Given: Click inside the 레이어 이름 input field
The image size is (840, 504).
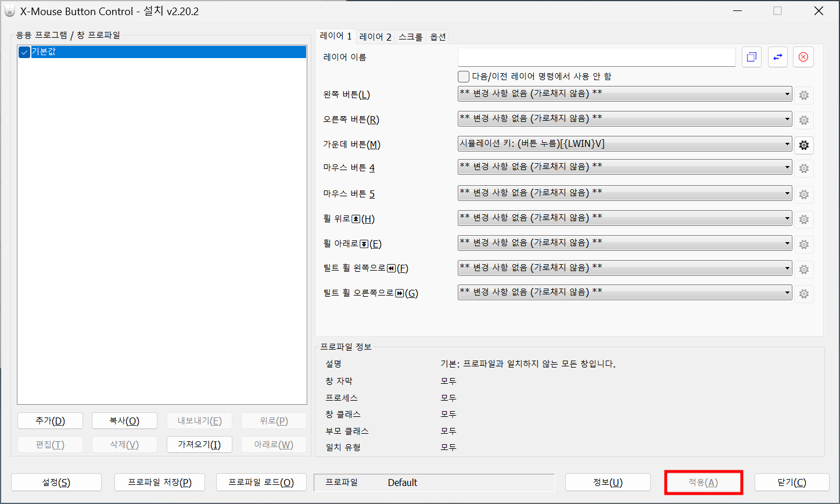Looking at the screenshot, I should (x=595, y=56).
